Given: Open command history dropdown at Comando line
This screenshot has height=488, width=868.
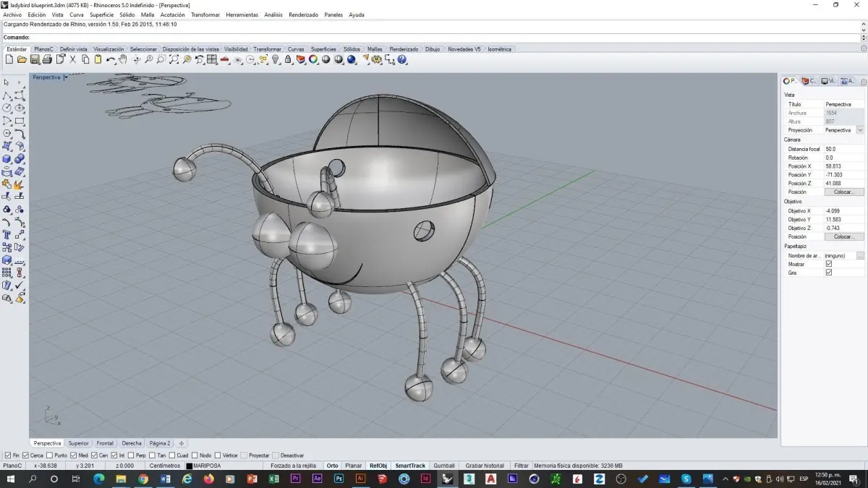Looking at the screenshot, I should (x=864, y=38).
